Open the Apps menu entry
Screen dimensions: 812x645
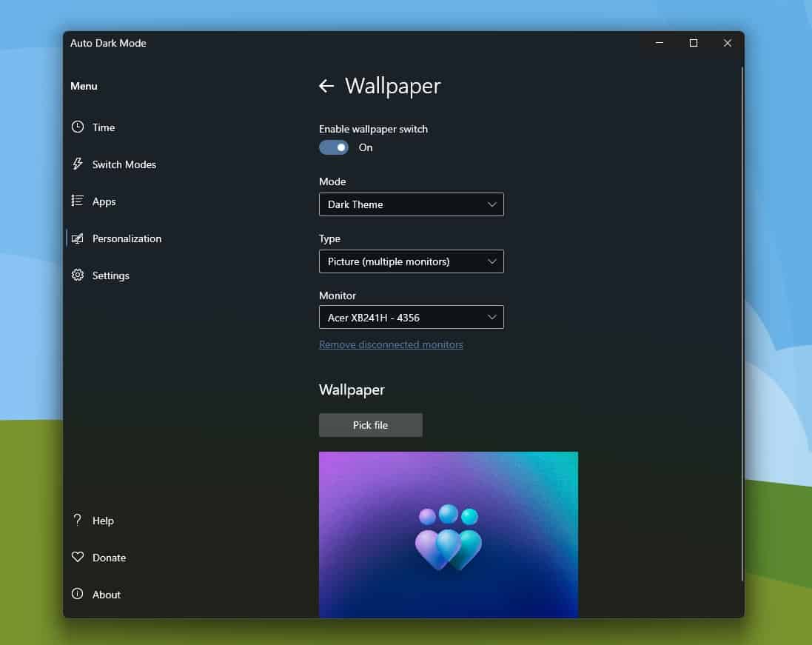(104, 201)
